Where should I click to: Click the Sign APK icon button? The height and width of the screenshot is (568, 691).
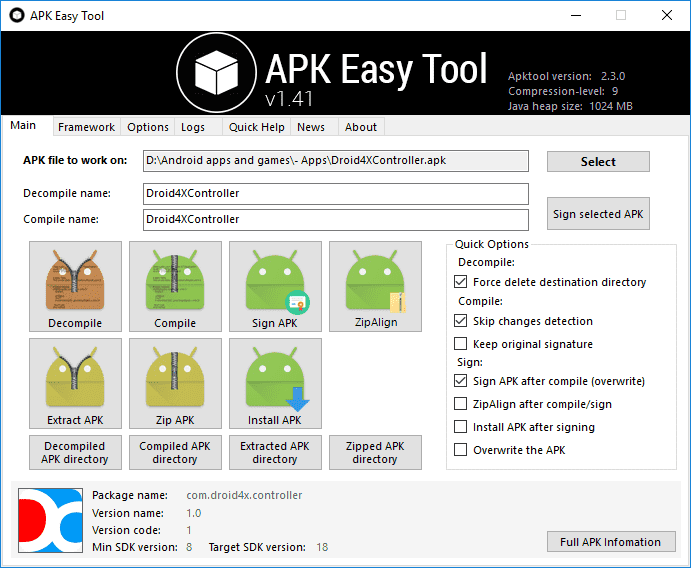[275, 286]
